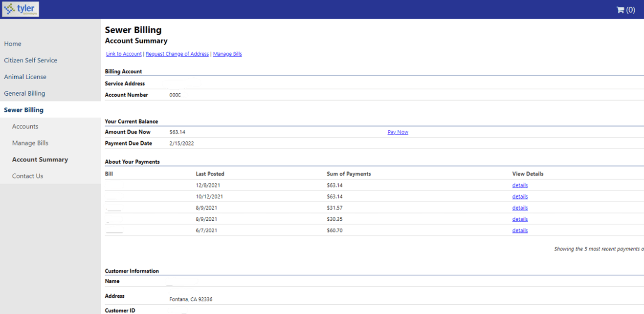Click the Tyler Technologies logo
Viewport: 644px width, 314px height.
21,9
